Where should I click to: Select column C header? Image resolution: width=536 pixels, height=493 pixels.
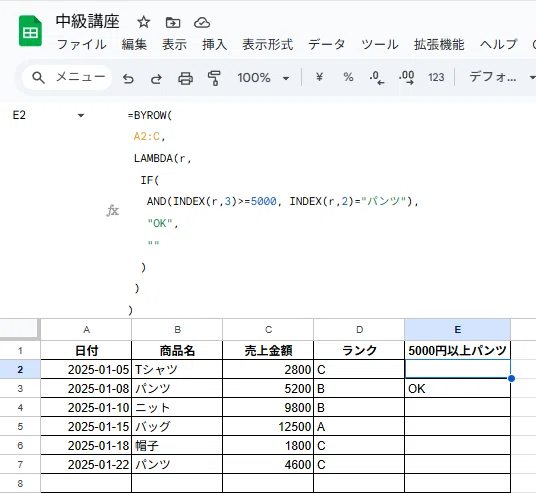(x=268, y=330)
